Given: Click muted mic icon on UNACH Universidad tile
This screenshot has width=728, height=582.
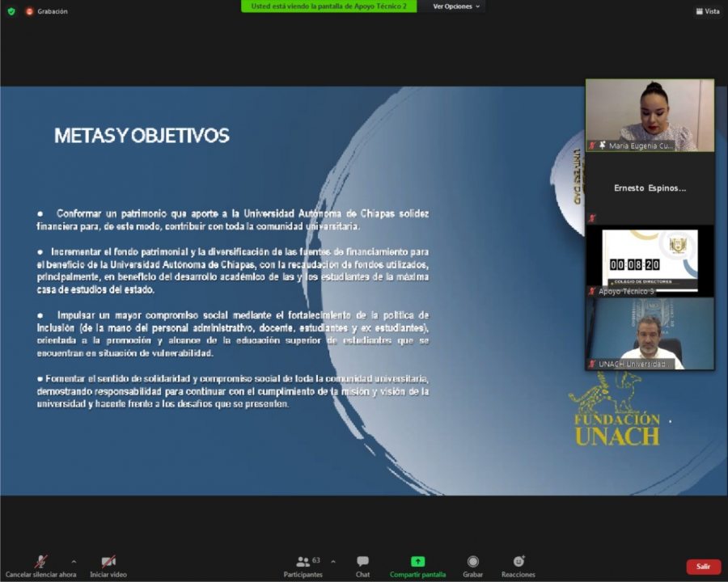Looking at the screenshot, I should point(592,364).
